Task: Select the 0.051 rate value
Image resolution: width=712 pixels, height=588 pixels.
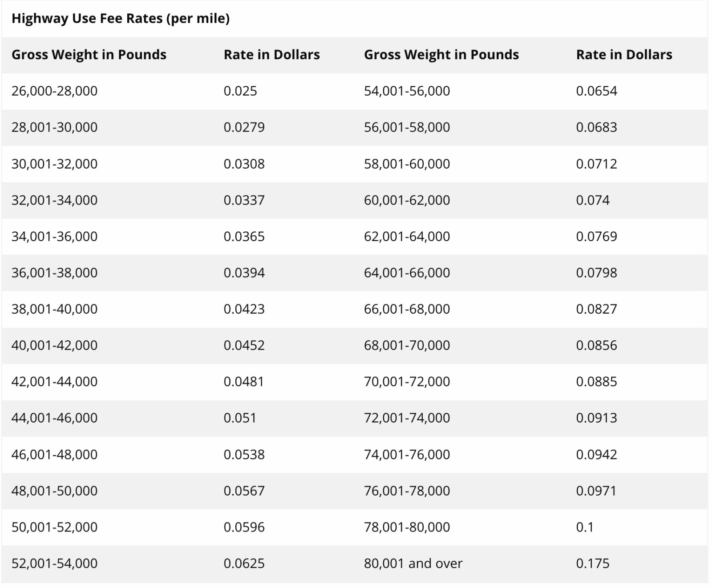Action: pos(240,418)
